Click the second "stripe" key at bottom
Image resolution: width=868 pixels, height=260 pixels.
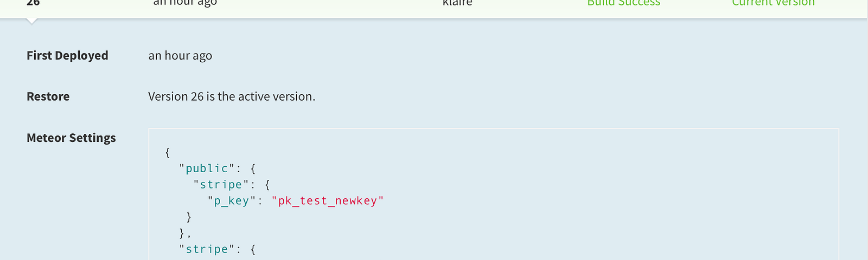point(207,249)
